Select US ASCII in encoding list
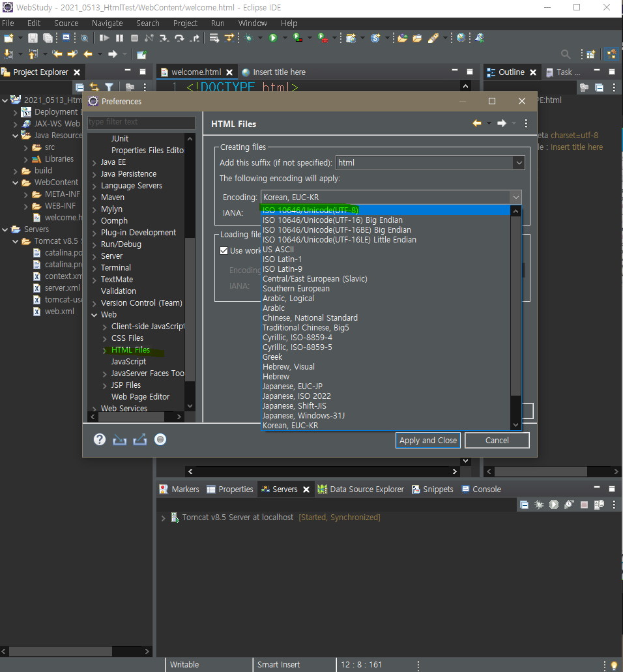 (386, 250)
